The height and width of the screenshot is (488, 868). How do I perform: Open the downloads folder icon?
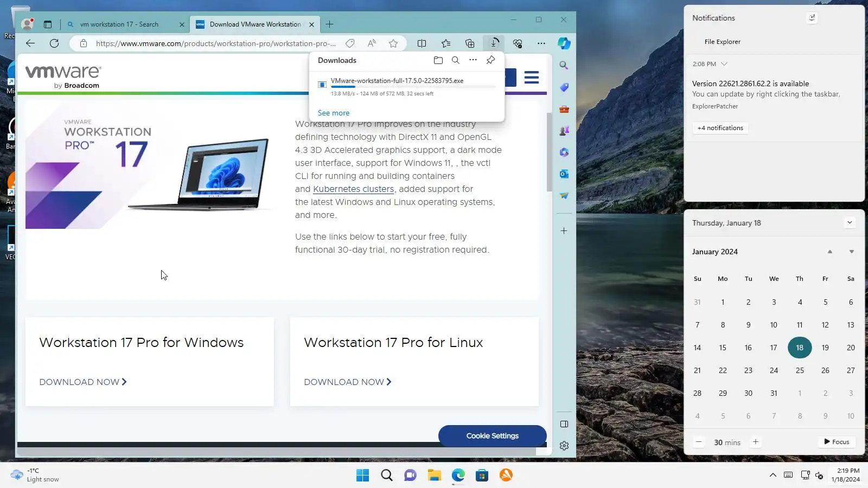click(x=438, y=60)
